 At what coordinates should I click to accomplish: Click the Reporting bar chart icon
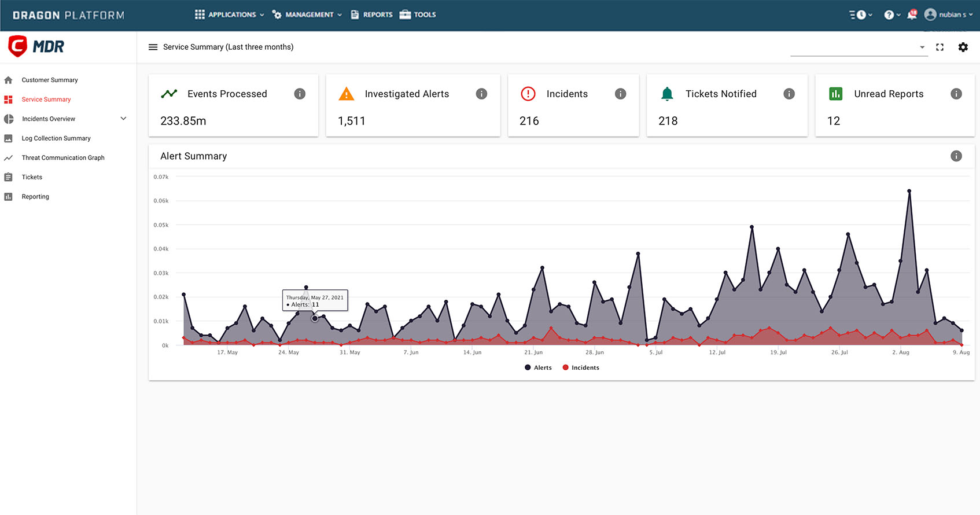point(8,197)
